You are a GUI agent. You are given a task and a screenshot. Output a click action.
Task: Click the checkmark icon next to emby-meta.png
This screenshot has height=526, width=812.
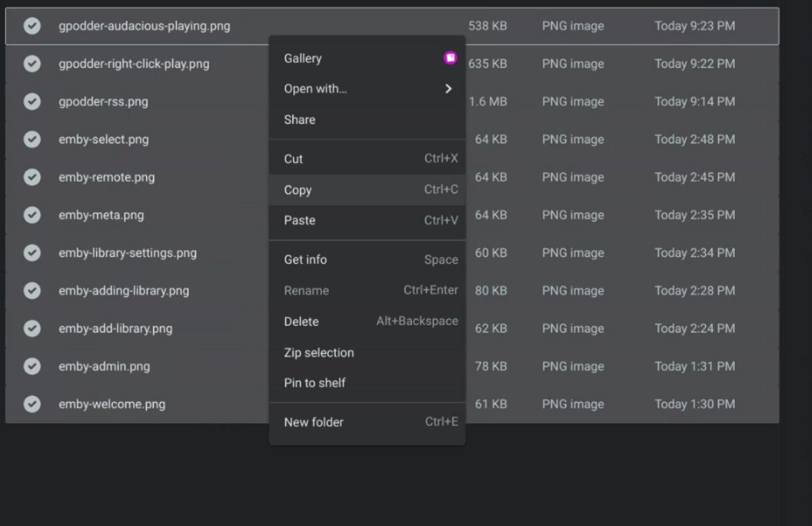pos(32,215)
